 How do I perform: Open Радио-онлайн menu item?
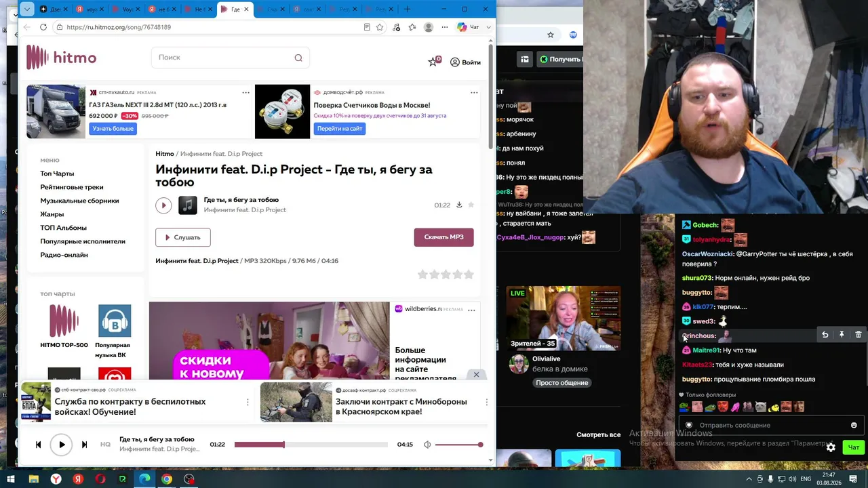tap(64, 255)
